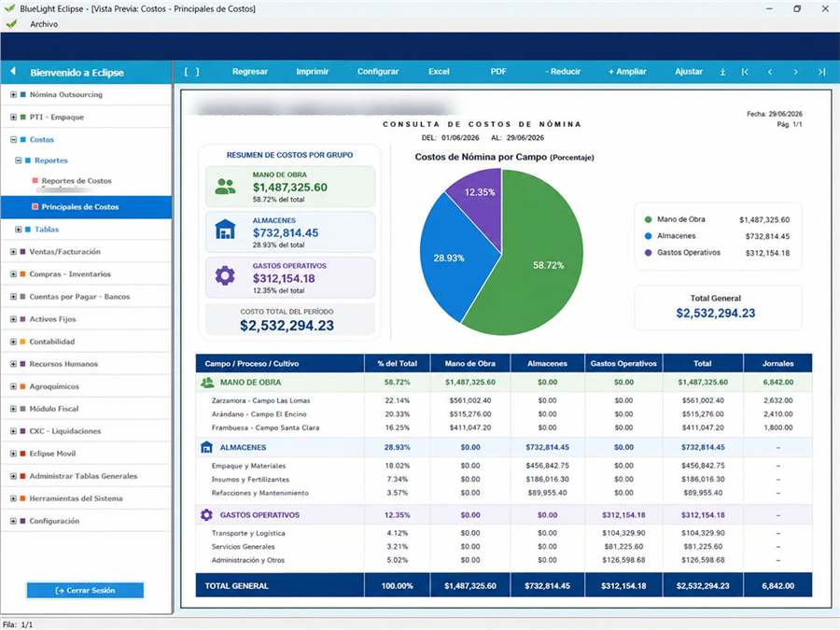
Task: Collapse sidebar with the back arrow icon
Action: pos(13,71)
